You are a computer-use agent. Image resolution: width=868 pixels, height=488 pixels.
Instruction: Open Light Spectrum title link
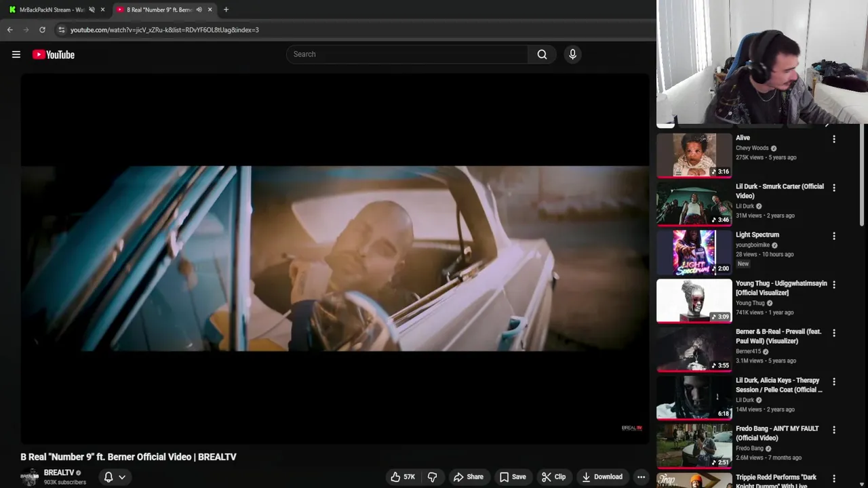[757, 235]
